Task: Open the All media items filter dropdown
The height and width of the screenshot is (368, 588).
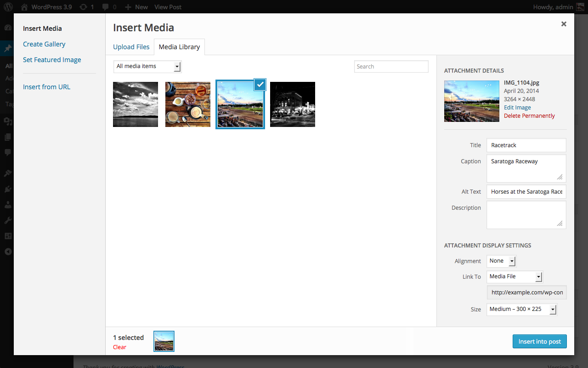Action: pyautogui.click(x=147, y=66)
